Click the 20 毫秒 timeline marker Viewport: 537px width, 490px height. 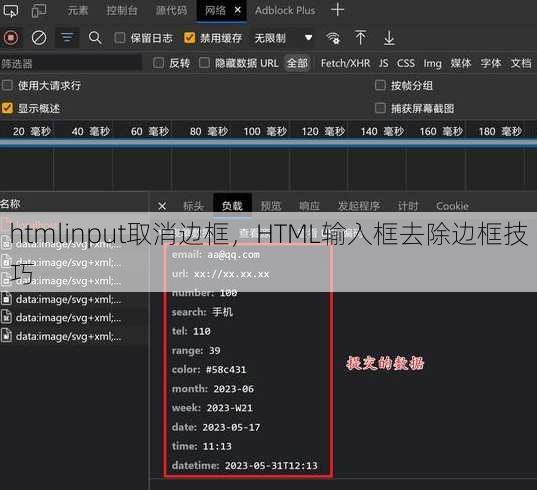pos(32,131)
